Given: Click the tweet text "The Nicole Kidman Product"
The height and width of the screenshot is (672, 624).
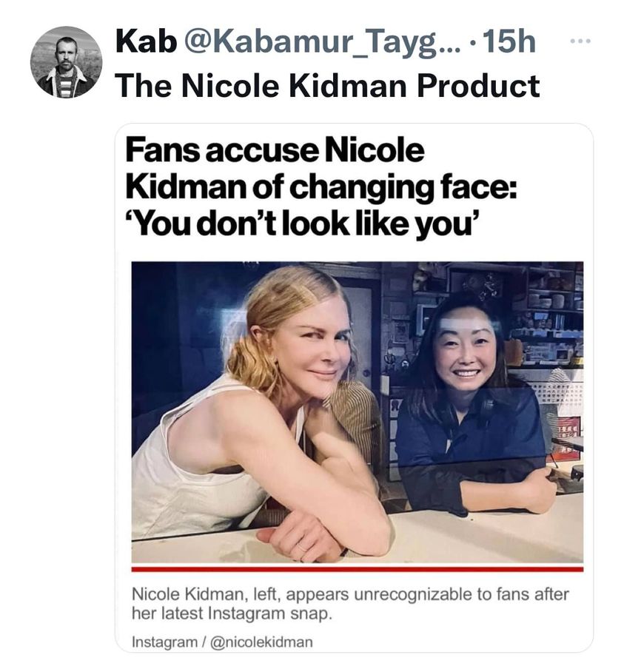Looking at the screenshot, I should (326, 86).
